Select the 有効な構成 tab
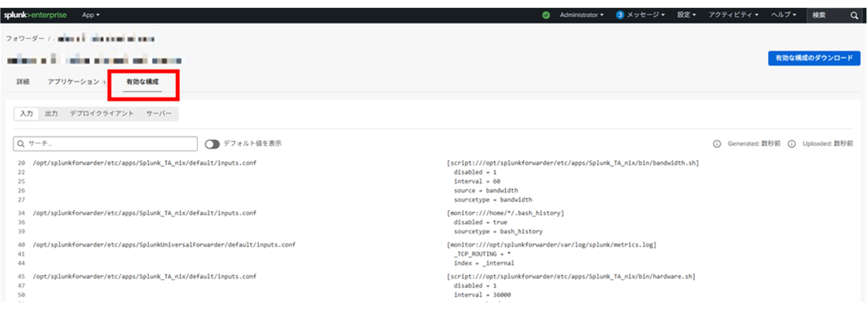Image resolution: width=868 pixels, height=310 pixels. click(x=144, y=82)
